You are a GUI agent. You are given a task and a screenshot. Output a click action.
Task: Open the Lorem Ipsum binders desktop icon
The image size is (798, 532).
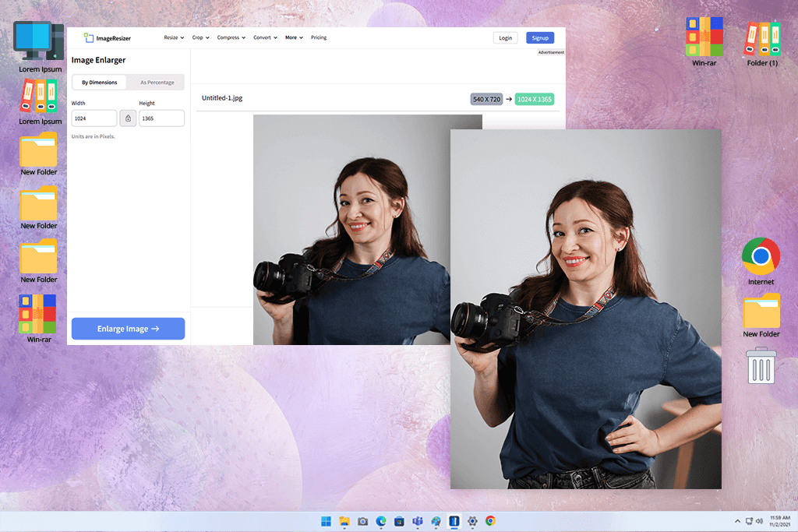click(40, 101)
